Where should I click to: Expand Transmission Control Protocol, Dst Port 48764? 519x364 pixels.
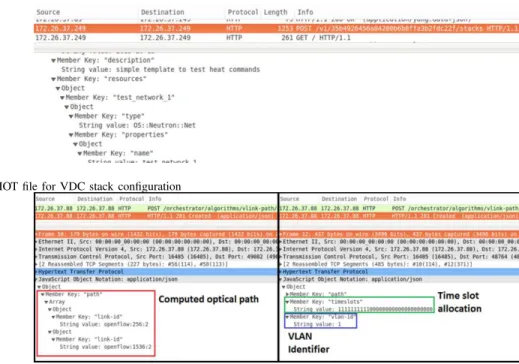[x=281, y=257]
